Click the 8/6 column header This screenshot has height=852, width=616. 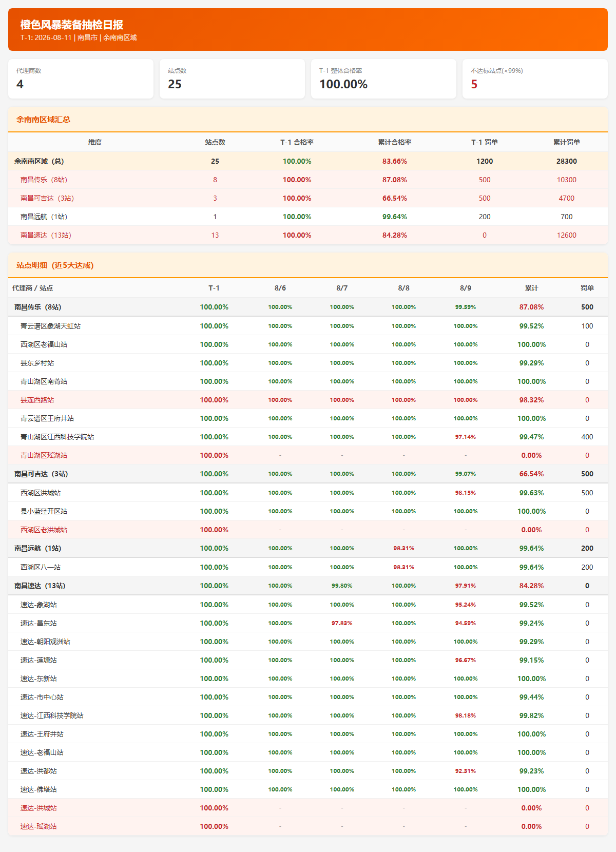[x=280, y=288]
